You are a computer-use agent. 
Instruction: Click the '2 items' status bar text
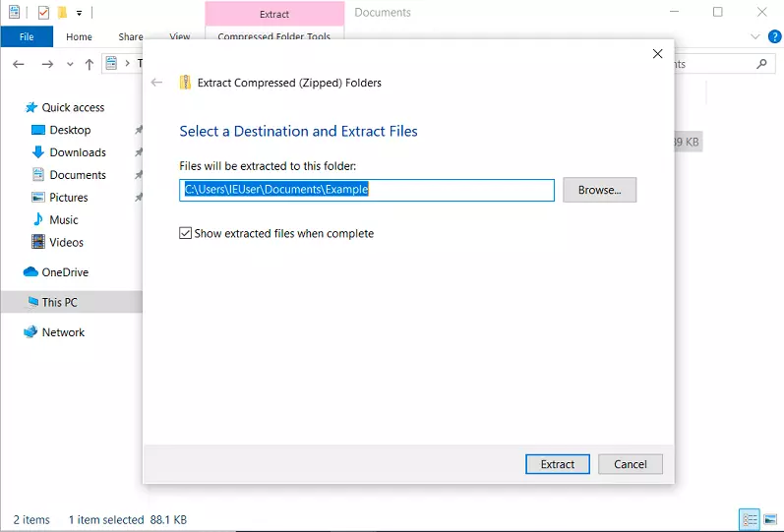(x=31, y=520)
